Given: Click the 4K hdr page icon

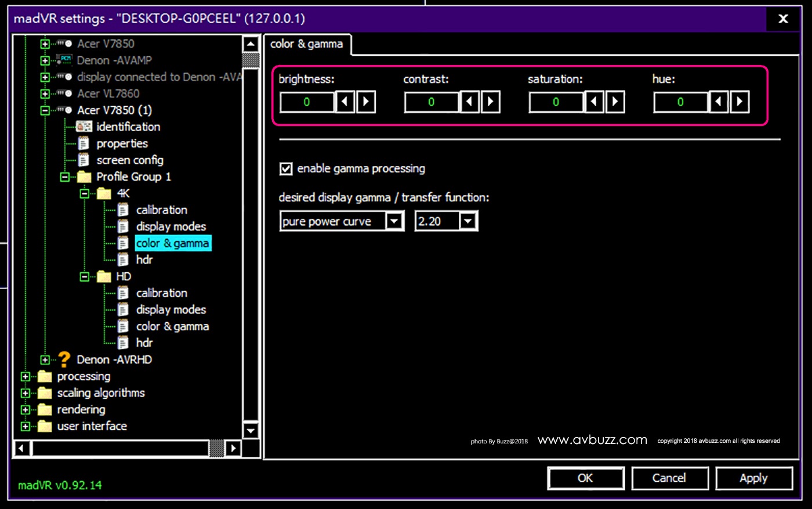Looking at the screenshot, I should tap(123, 259).
